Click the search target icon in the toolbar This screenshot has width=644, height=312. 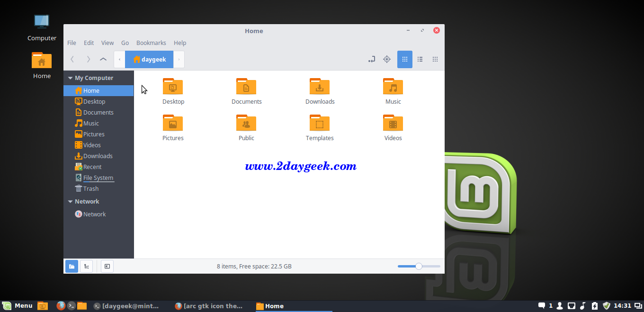click(x=387, y=59)
